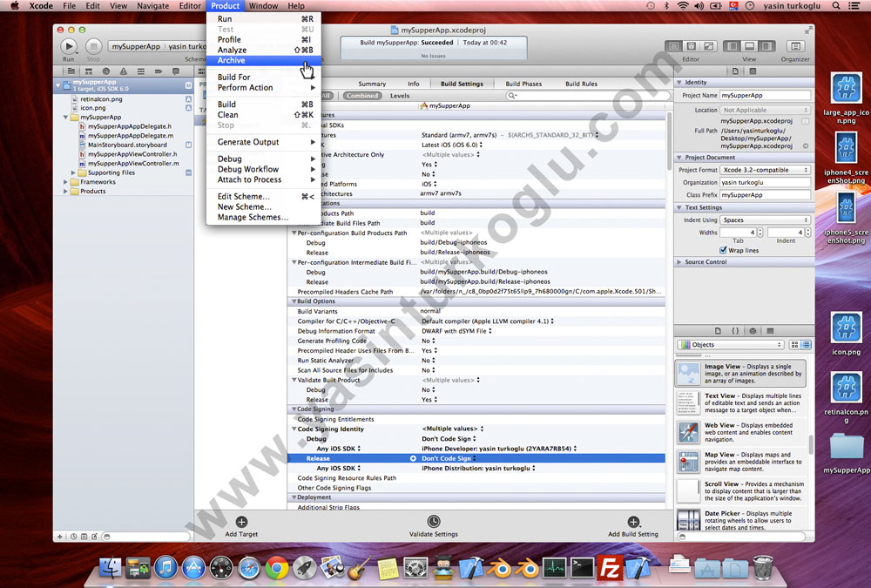Collapse the Code Signing Identity row
The width and height of the screenshot is (871, 588).
294,429
